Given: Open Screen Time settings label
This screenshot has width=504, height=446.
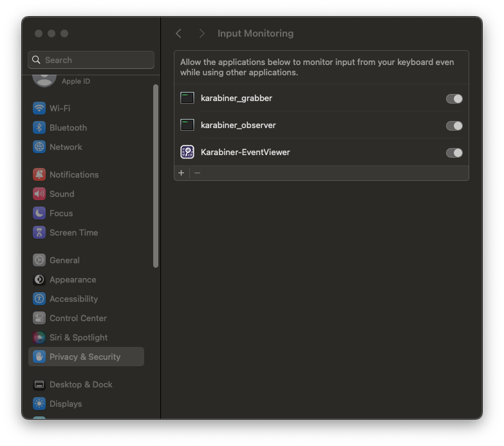Looking at the screenshot, I should (73, 232).
